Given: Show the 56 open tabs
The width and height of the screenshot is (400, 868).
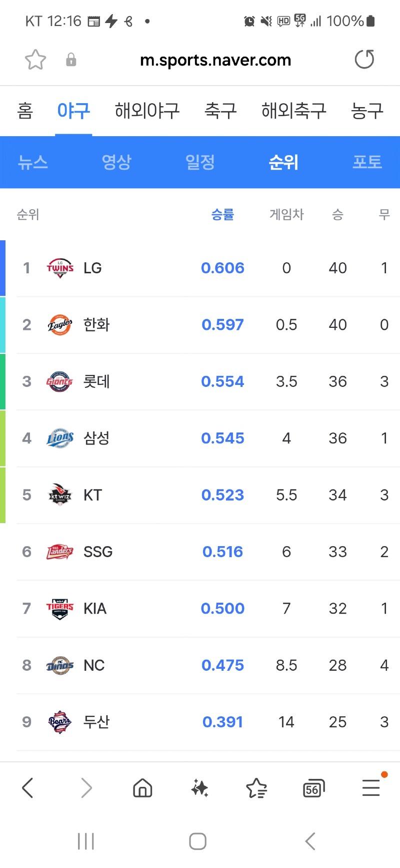Looking at the screenshot, I should click(x=313, y=788).
